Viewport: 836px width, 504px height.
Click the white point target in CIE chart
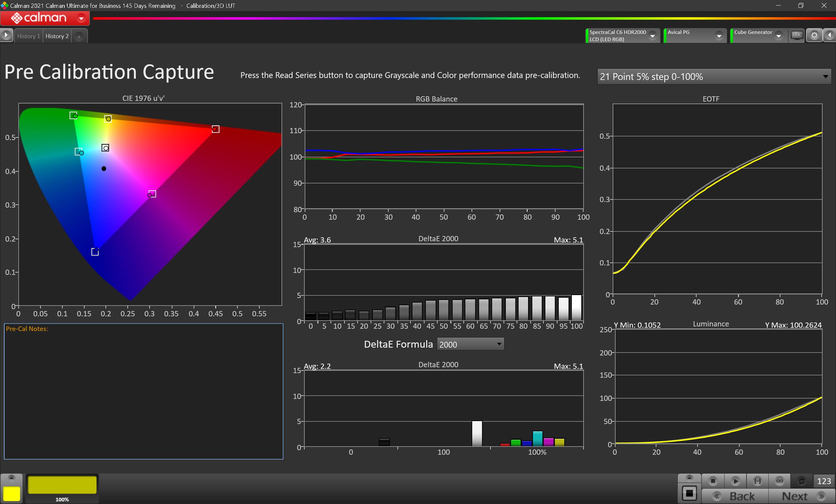pos(105,148)
